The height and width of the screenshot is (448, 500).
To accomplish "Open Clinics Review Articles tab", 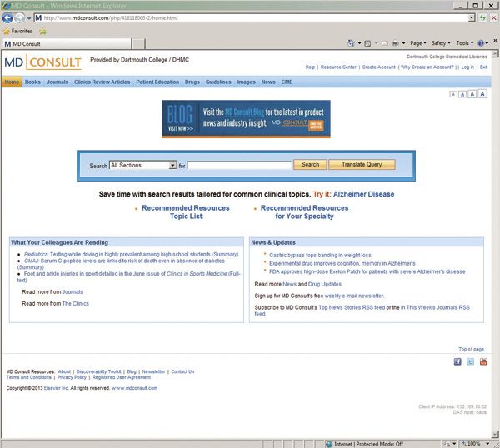I will (102, 82).
